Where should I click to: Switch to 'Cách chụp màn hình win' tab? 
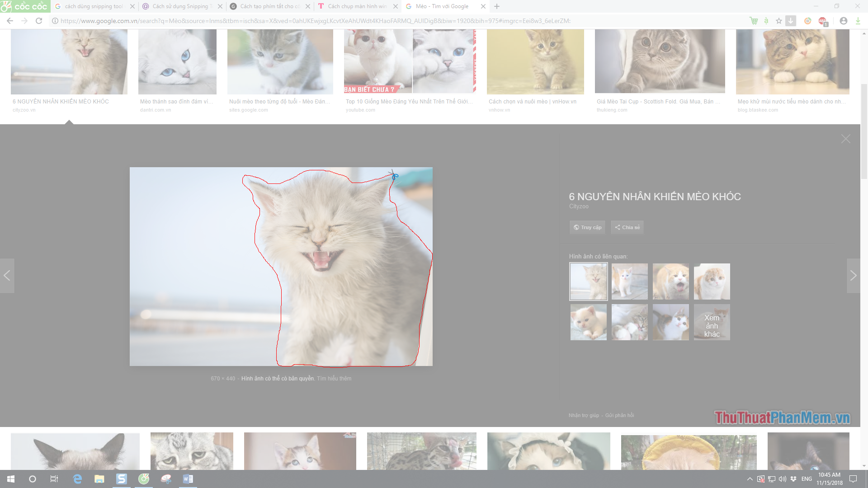pyautogui.click(x=357, y=6)
